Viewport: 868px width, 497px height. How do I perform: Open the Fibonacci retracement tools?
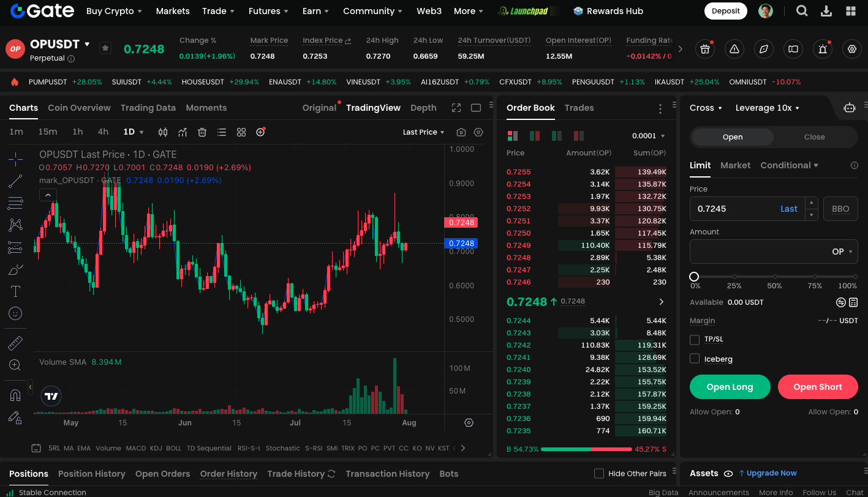(15, 203)
